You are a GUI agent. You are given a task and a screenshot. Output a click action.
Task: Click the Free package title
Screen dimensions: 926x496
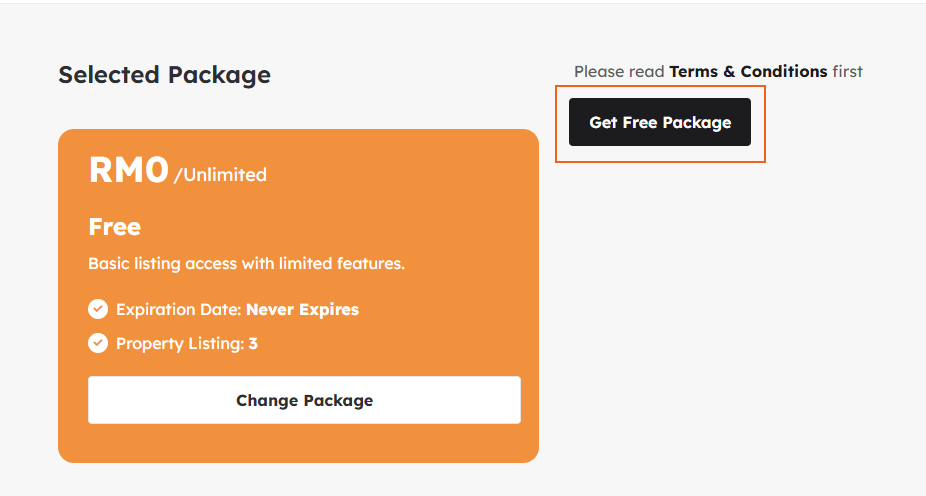[114, 227]
